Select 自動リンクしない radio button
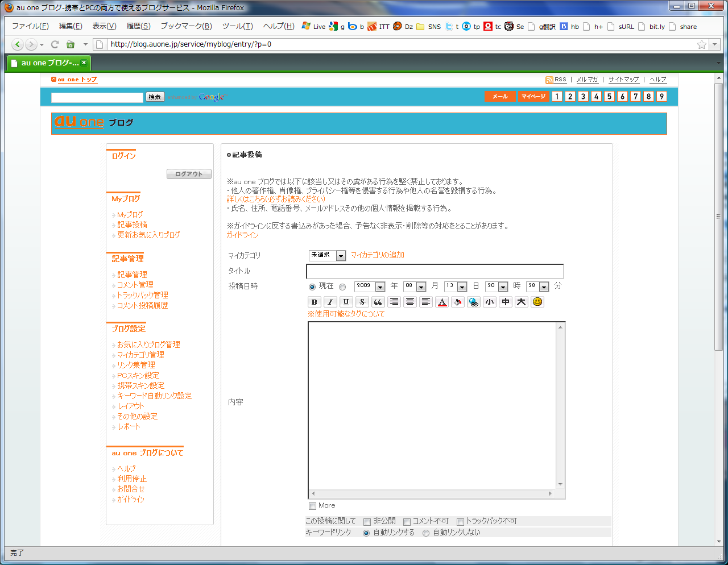The image size is (728, 565). [x=426, y=533]
